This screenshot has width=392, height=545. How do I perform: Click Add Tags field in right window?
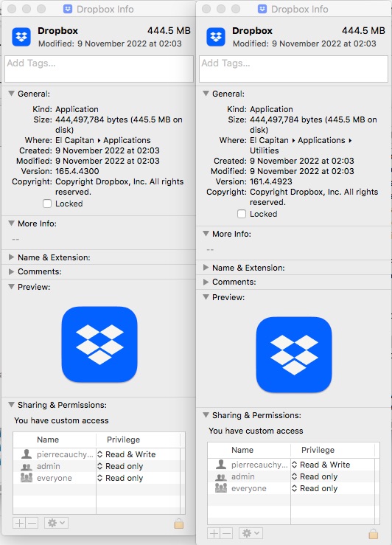[x=293, y=69]
